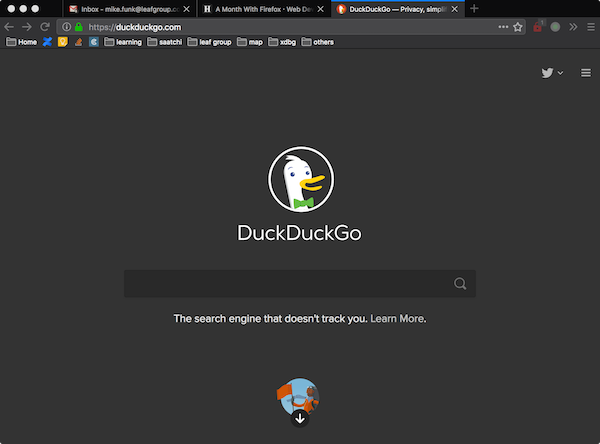The image size is (600, 444).
Task: Click the DuckDuckGo wordmark text
Action: tap(299, 233)
